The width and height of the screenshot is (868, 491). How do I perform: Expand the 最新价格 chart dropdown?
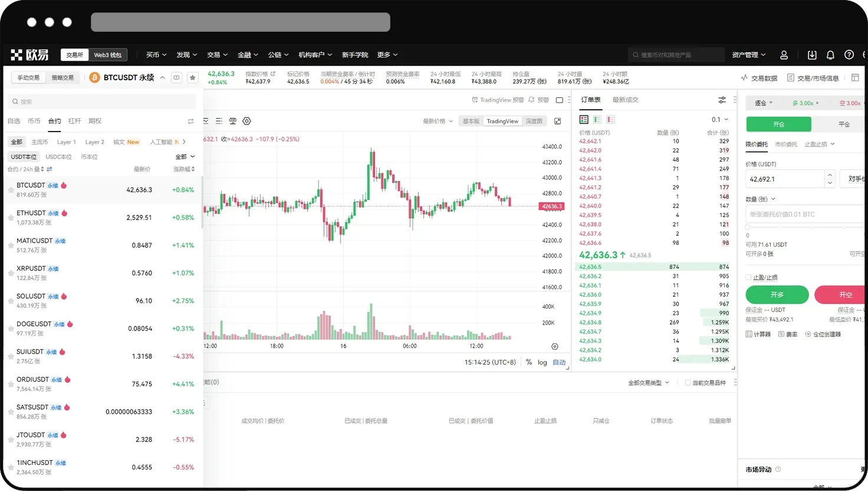tap(438, 121)
